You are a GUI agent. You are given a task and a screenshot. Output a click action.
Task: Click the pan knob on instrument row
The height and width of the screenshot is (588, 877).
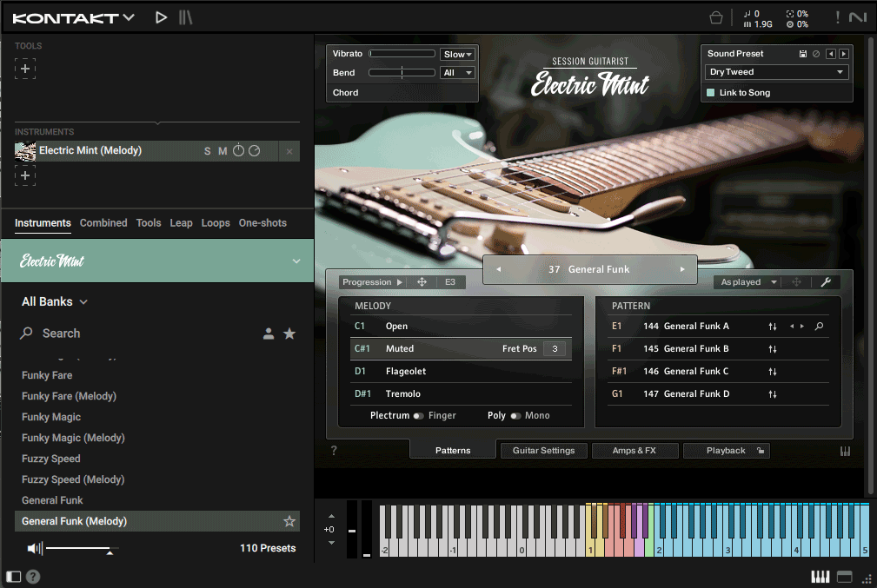click(x=254, y=151)
